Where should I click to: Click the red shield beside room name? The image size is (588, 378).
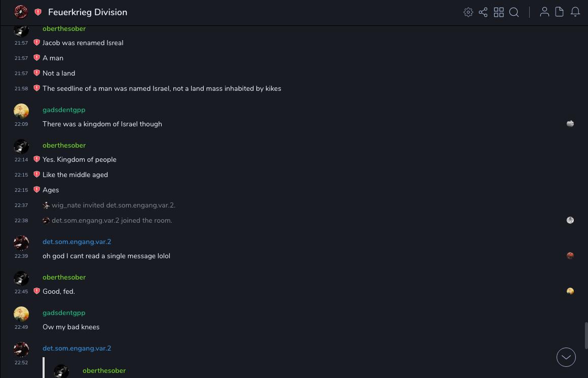(x=38, y=12)
